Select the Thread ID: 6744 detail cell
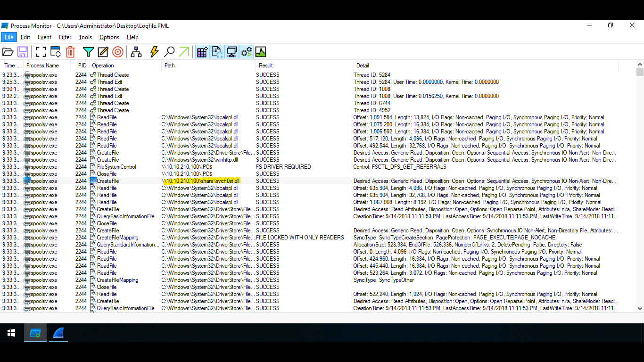The width and height of the screenshot is (644, 362). coord(372,103)
